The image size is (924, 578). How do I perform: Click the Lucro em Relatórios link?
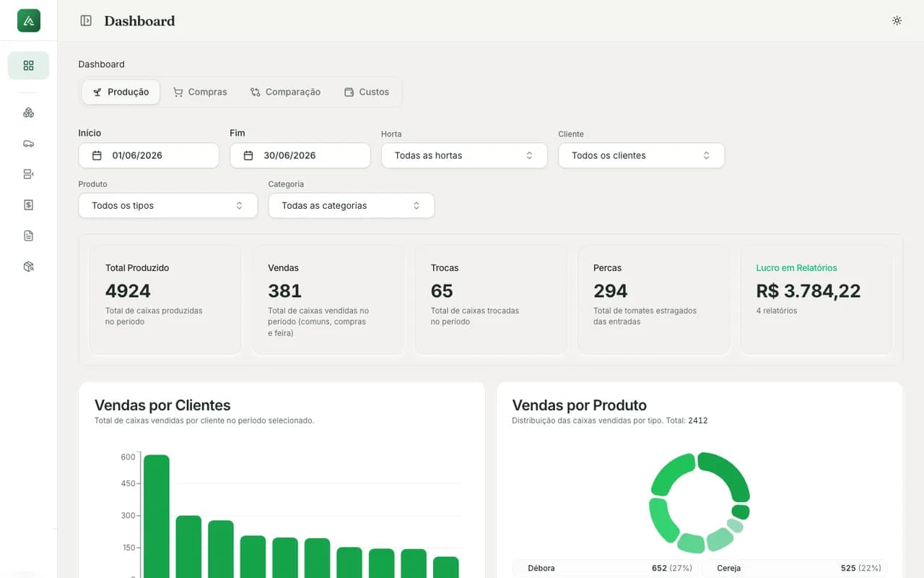tap(796, 268)
